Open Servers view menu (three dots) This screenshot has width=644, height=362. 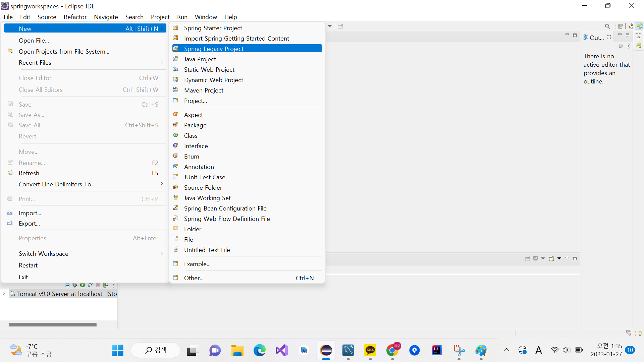tap(114, 285)
